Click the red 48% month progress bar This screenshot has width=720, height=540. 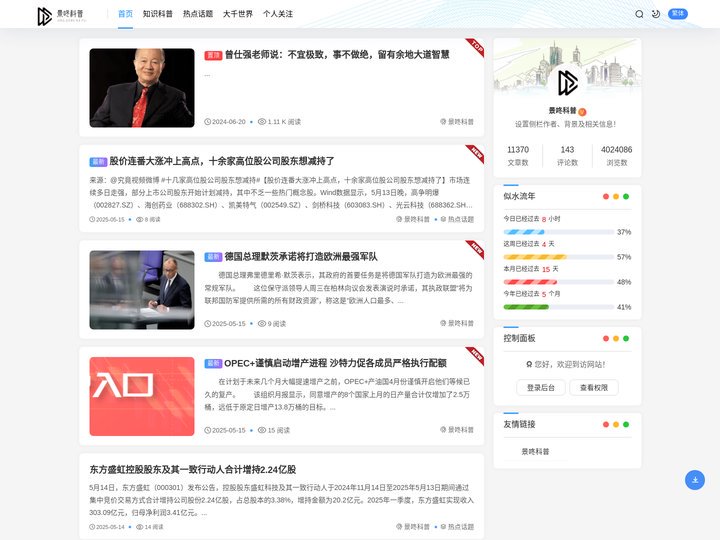click(559, 282)
